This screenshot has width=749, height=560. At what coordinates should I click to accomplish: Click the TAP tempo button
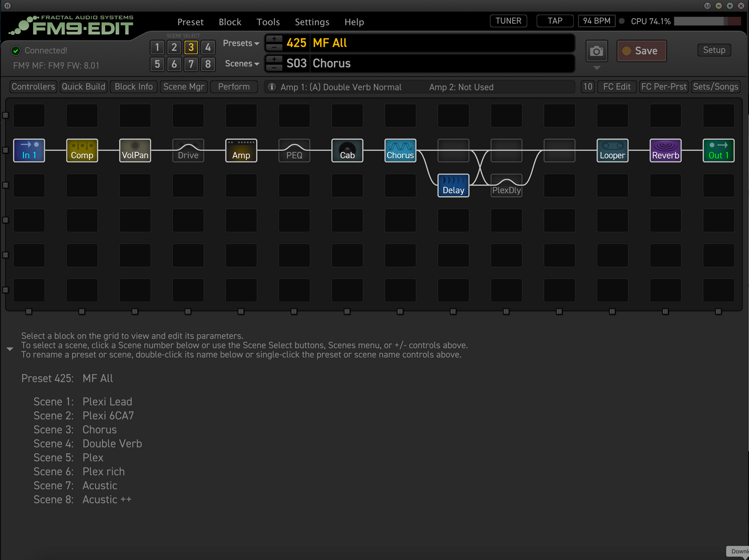pos(555,21)
